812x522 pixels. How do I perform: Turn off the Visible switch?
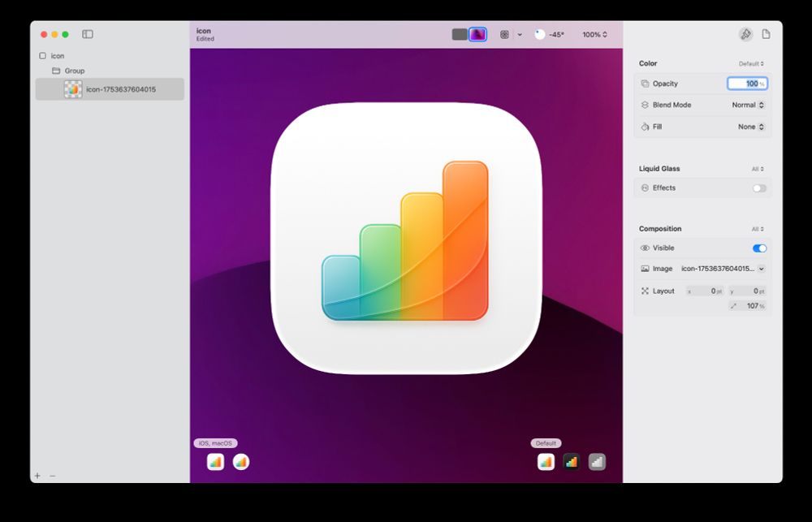(x=759, y=248)
